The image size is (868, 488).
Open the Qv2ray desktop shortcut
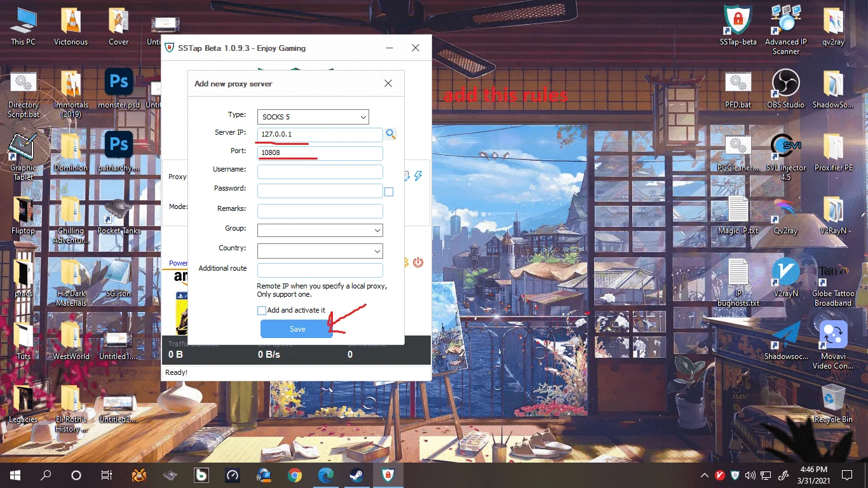click(x=785, y=215)
